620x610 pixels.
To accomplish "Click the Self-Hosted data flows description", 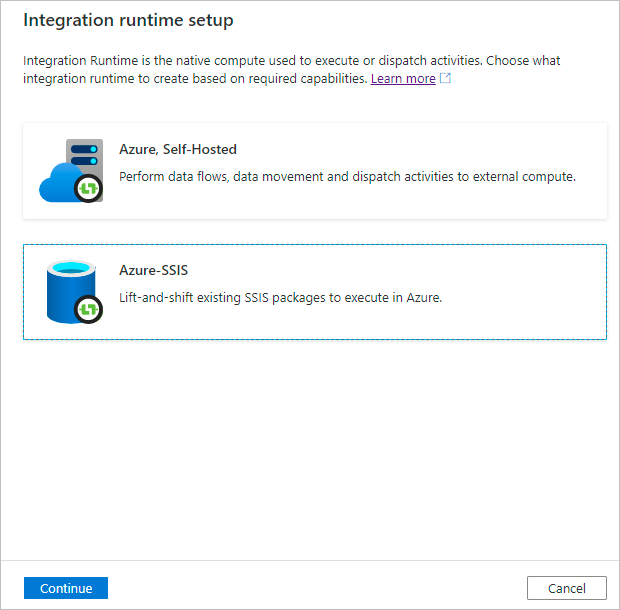I will coord(347,177).
